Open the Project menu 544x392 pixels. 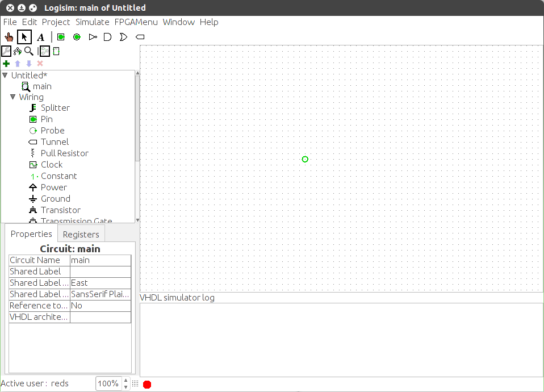[56, 22]
